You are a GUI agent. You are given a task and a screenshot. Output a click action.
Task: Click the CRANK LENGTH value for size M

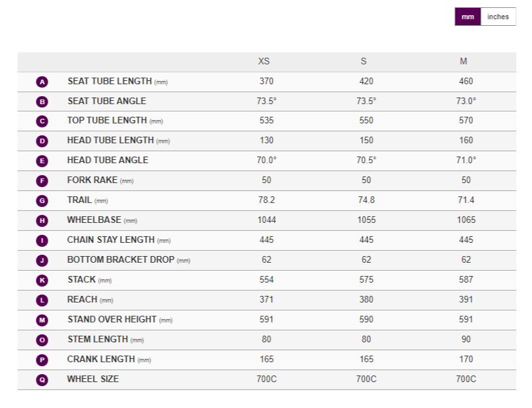click(x=466, y=360)
